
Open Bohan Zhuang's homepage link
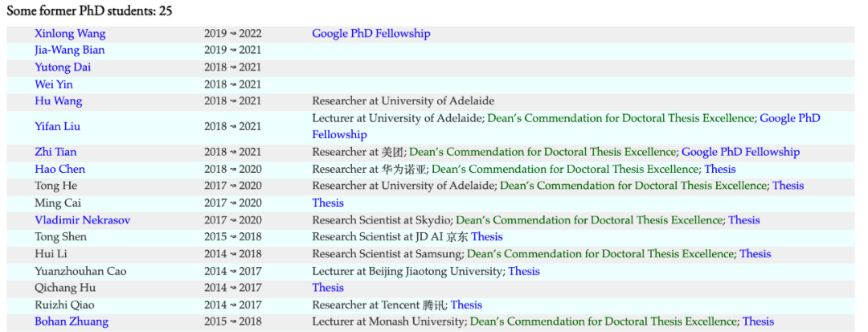[x=72, y=322]
